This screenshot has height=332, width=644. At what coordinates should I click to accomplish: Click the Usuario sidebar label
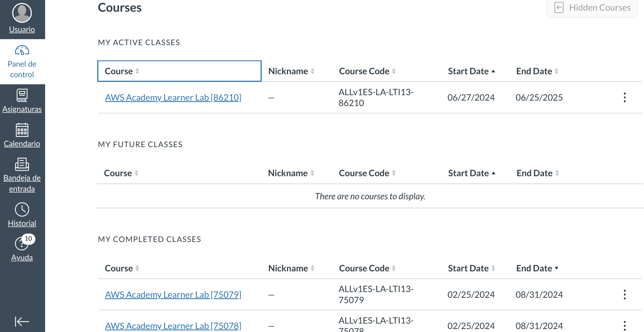22,29
